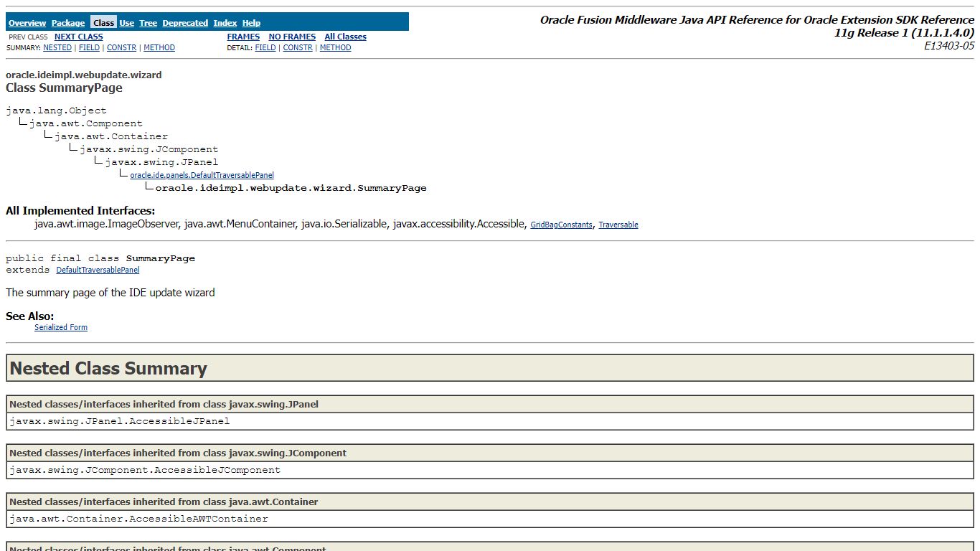The width and height of the screenshot is (980, 551).
Task: Jump to summary NESTED section
Action: point(57,47)
